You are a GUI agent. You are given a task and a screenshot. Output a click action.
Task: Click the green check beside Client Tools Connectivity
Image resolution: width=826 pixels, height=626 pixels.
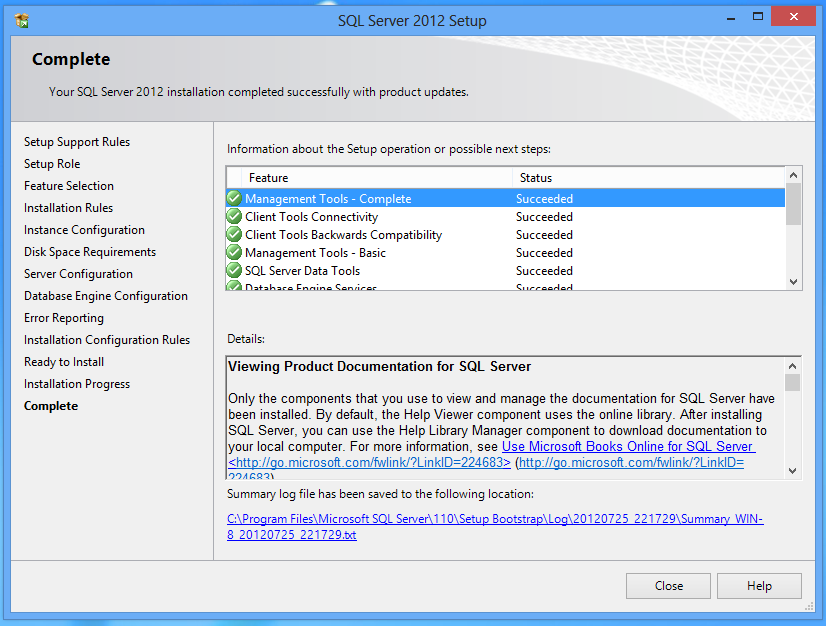point(234,216)
